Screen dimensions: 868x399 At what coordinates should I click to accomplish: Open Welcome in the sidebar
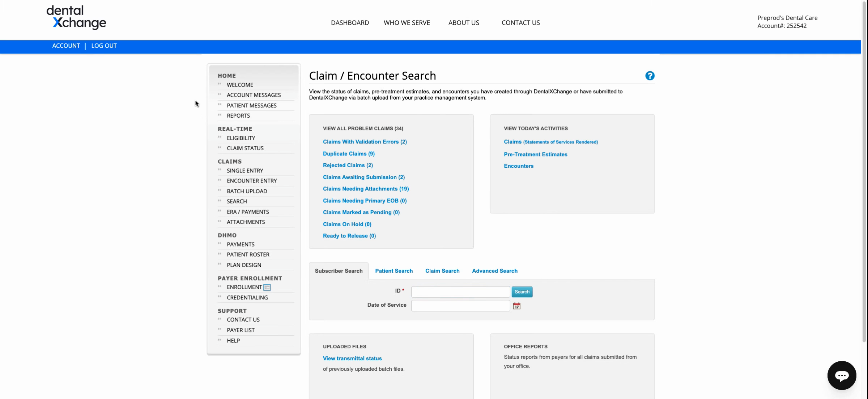(x=240, y=85)
